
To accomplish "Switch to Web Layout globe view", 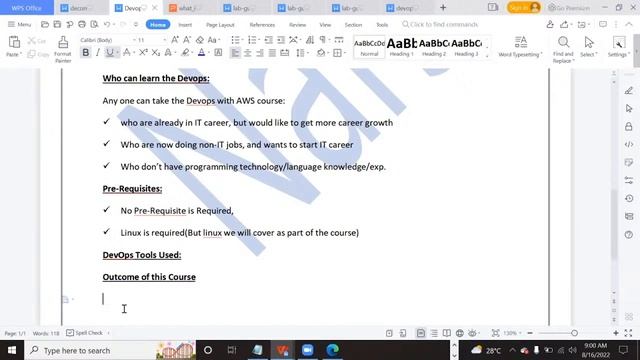I will pyautogui.click(x=460, y=333).
